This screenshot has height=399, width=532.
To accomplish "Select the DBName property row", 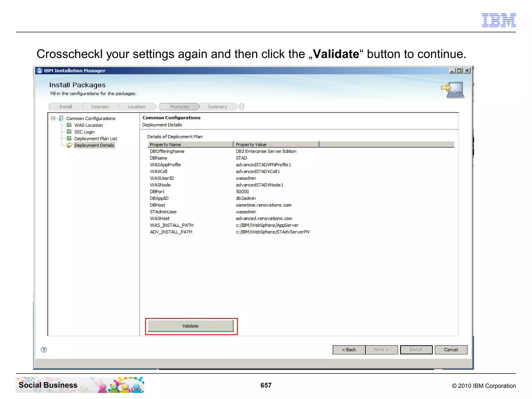I will [301, 158].
